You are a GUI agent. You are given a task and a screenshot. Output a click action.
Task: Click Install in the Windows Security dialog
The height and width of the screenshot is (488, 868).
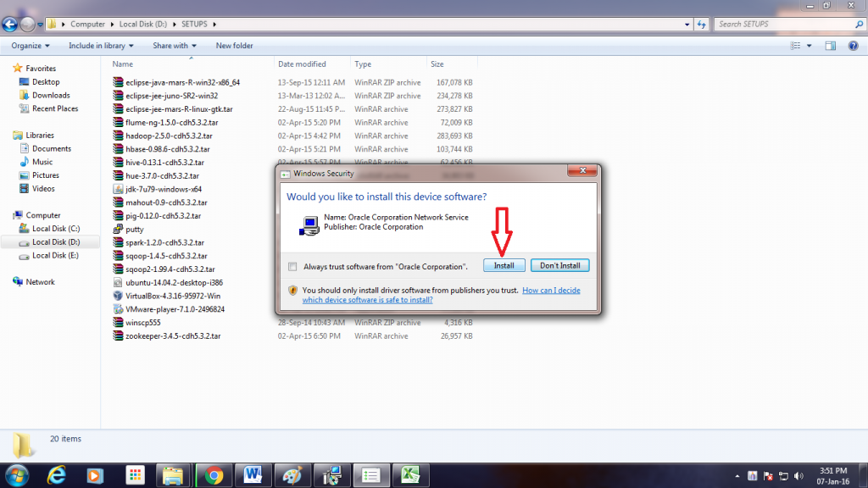coord(504,265)
